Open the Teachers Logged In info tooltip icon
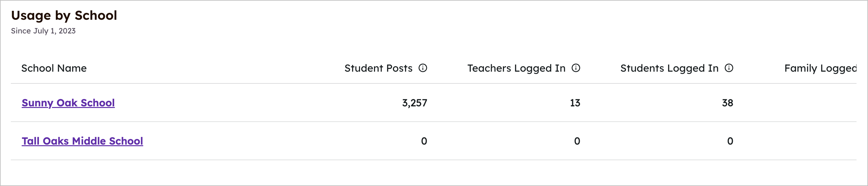This screenshot has height=186, width=868. 576,68
